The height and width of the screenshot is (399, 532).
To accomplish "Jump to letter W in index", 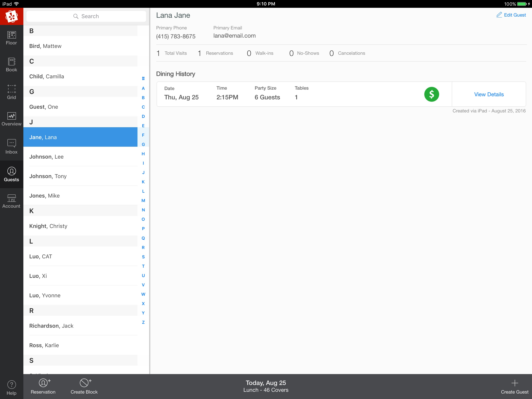I will (x=143, y=294).
